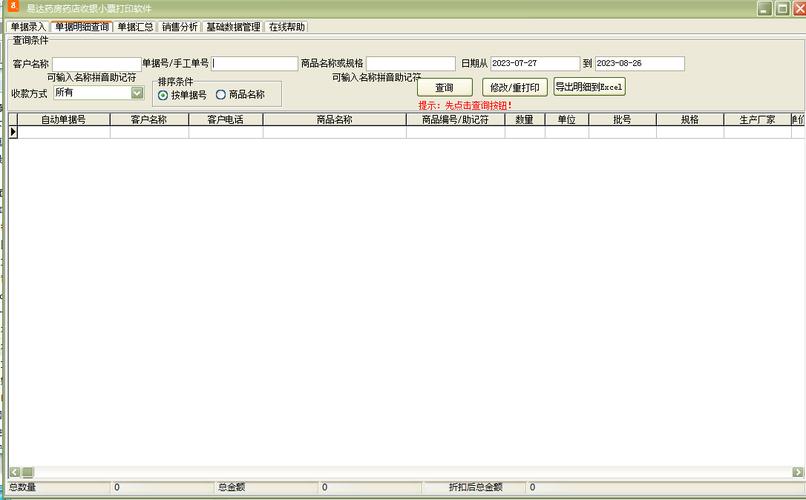The height and width of the screenshot is (500, 806).
Task: Open the 单据汇总 tab
Action: (x=135, y=27)
